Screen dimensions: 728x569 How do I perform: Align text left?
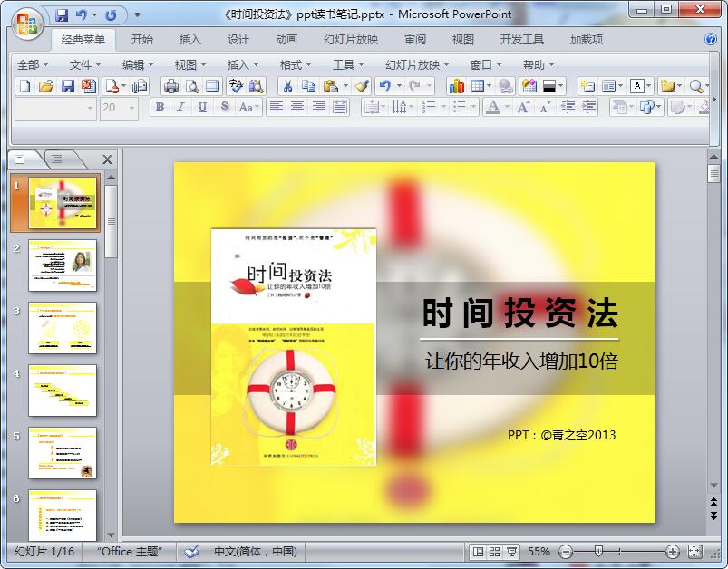coord(277,107)
